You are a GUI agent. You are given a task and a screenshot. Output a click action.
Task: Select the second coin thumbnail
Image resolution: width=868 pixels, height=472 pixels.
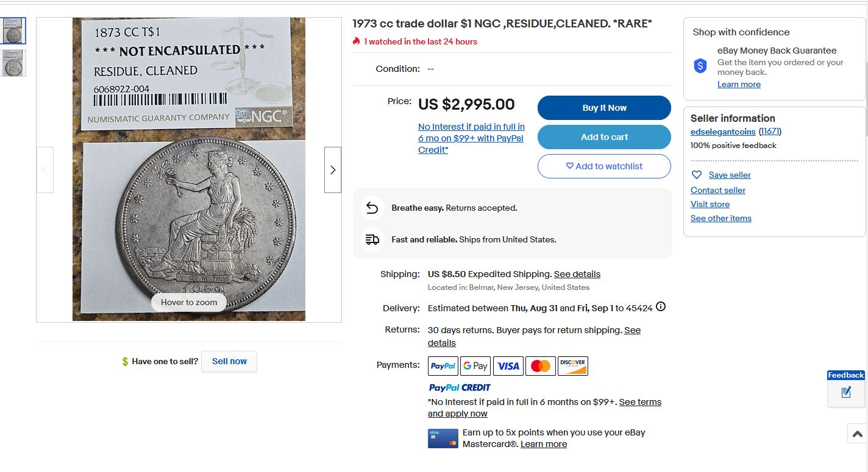tap(14, 63)
